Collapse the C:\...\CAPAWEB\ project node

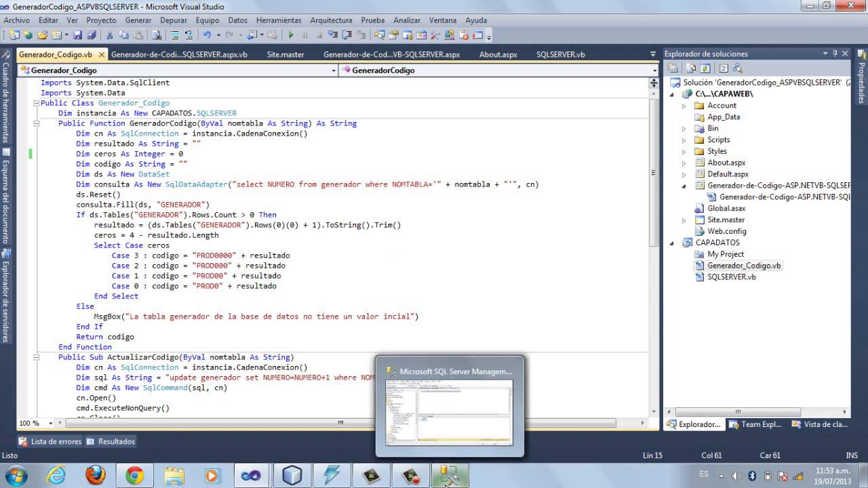(x=673, y=94)
